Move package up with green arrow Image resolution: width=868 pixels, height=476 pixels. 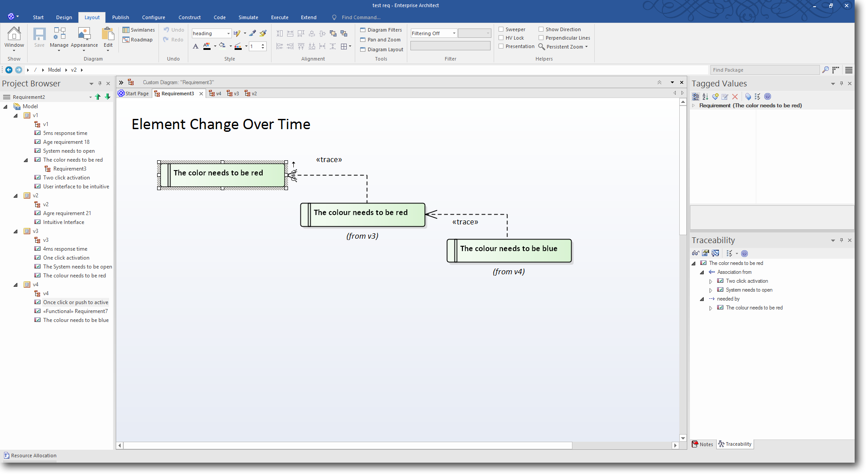point(98,97)
